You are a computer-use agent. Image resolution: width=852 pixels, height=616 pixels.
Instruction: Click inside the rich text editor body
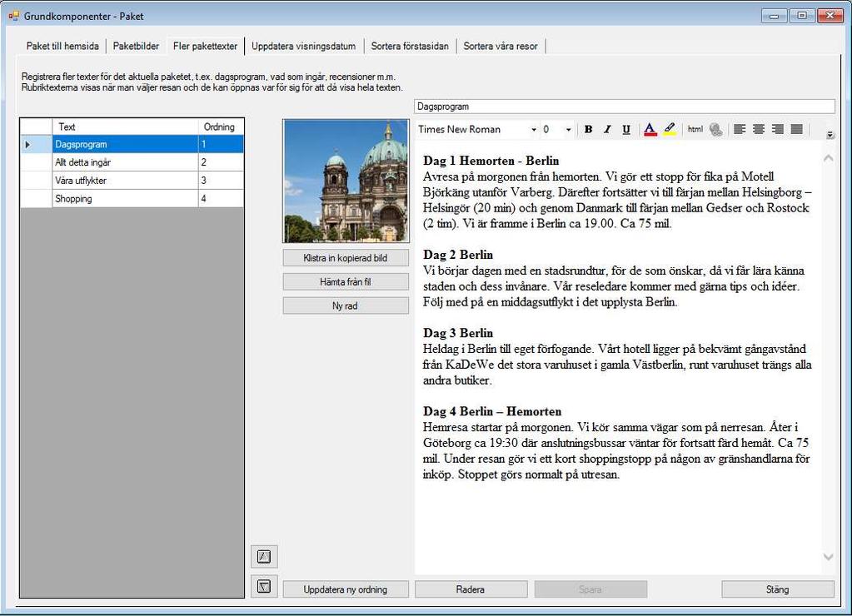[618, 359]
